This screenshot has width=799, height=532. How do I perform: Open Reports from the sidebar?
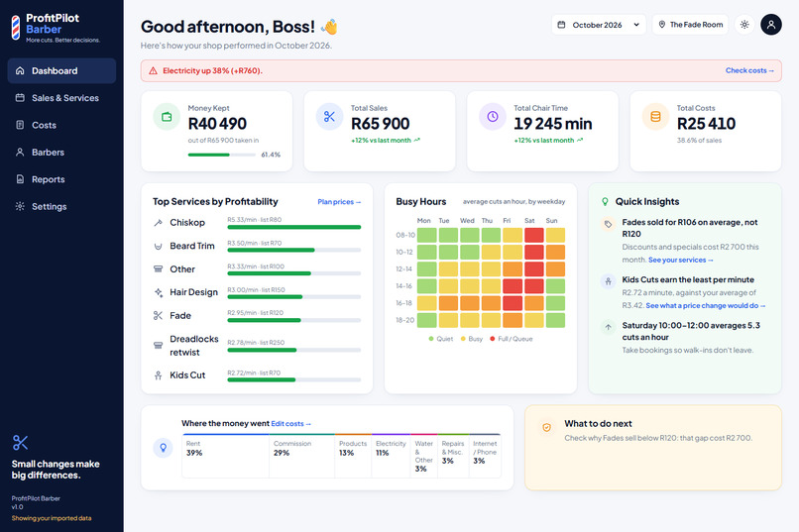coord(61,179)
